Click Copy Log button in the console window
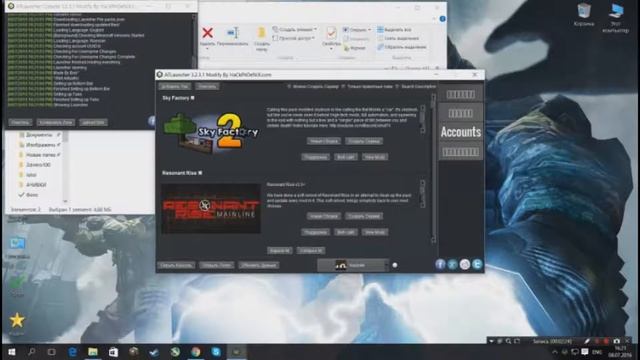640x360 pixels. (56, 122)
